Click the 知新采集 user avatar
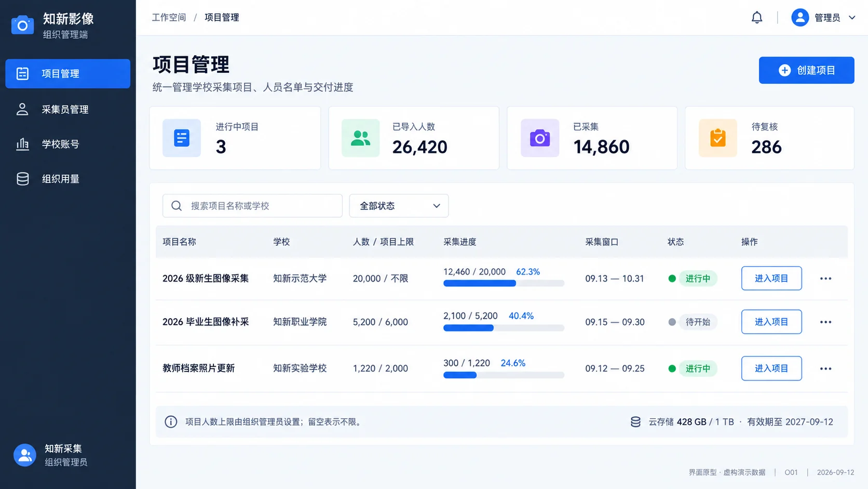 coord(25,455)
